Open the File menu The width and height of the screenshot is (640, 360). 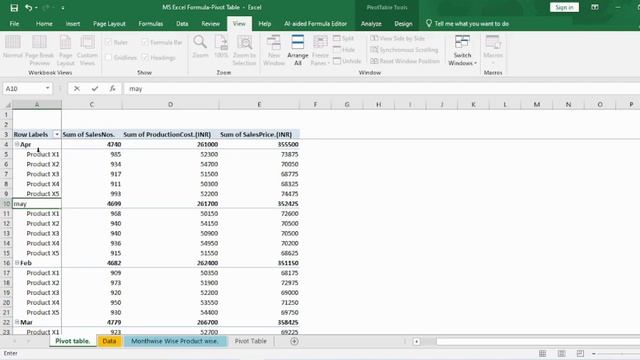(x=14, y=24)
